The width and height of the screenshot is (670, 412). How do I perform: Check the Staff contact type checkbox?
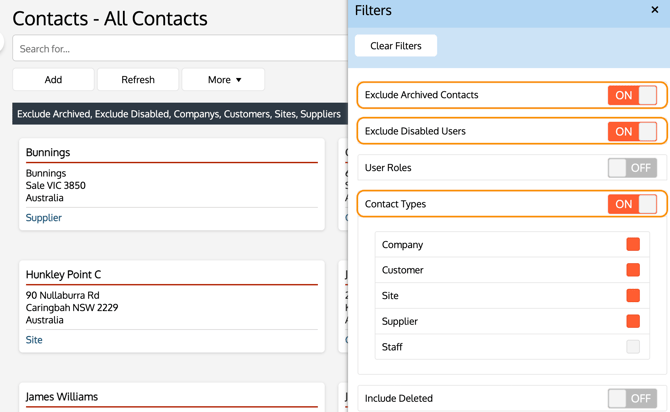click(633, 347)
